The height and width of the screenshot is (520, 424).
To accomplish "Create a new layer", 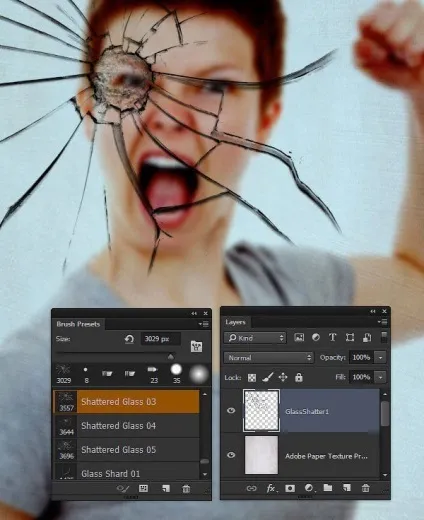I will pos(347,488).
